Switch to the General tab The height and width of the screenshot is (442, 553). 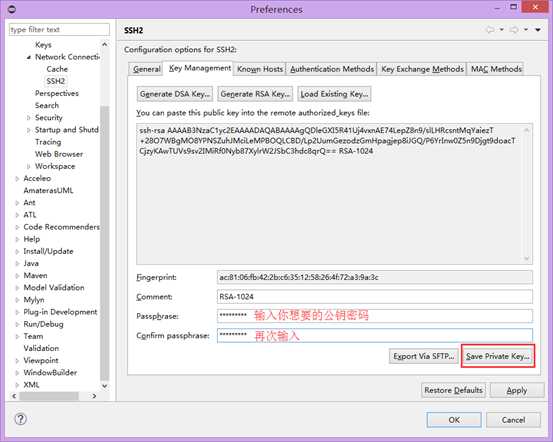click(x=147, y=69)
